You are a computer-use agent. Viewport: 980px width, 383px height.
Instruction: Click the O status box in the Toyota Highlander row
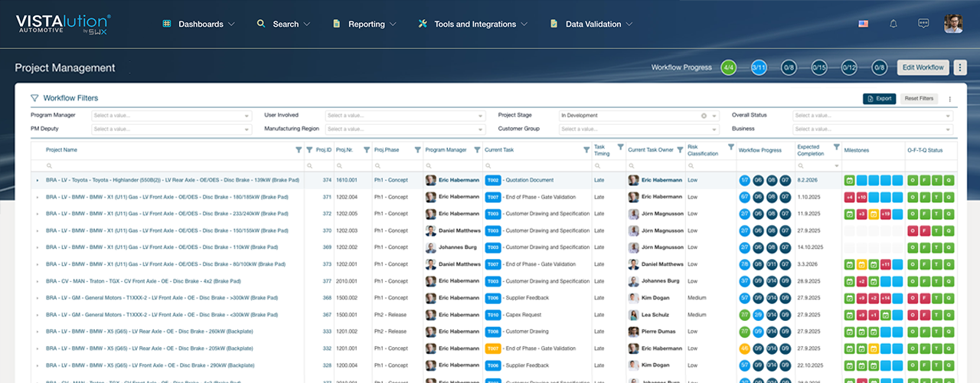click(x=912, y=180)
